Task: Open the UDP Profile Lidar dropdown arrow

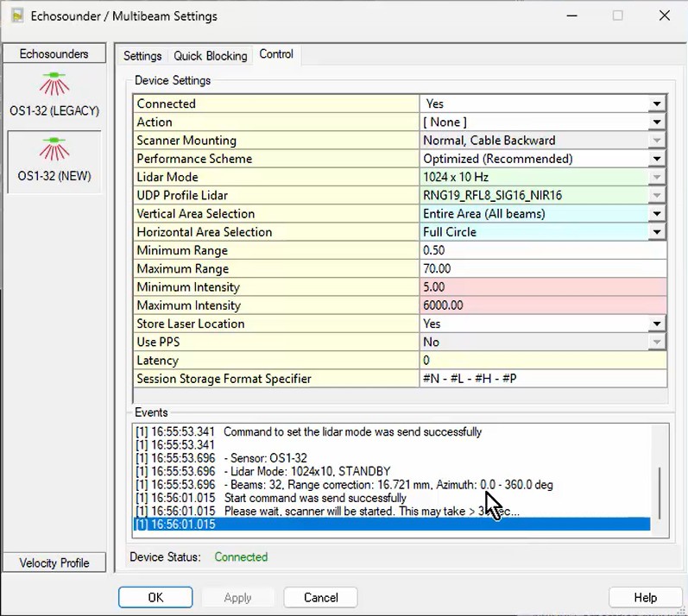Action: [656, 196]
